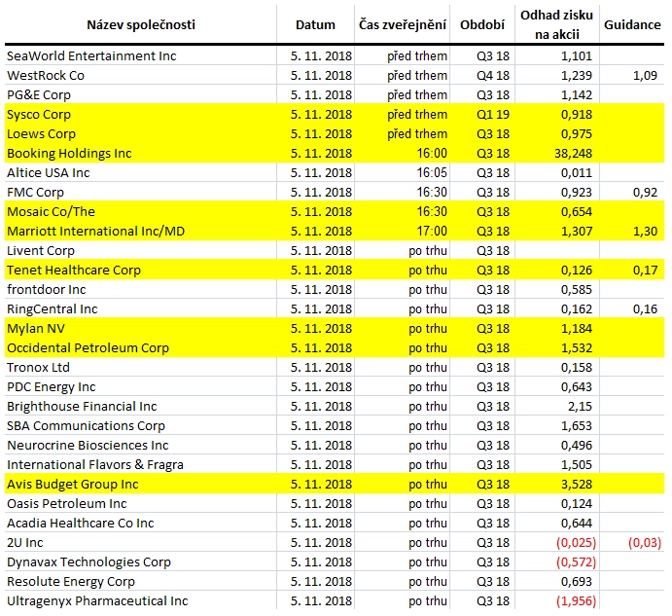The width and height of the screenshot is (672, 616).
Task: Click RingCentral guidance value 0,16
Action: point(645,308)
